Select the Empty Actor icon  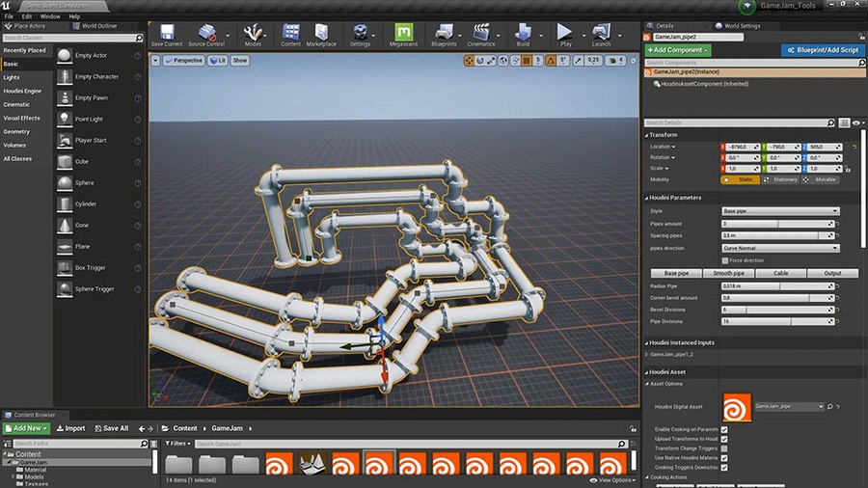coord(65,55)
